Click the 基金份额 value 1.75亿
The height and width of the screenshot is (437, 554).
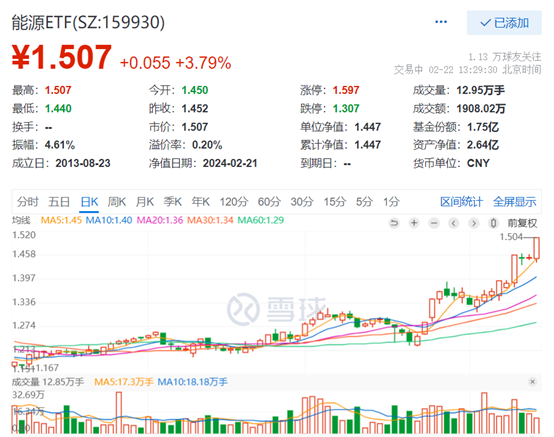point(483,127)
